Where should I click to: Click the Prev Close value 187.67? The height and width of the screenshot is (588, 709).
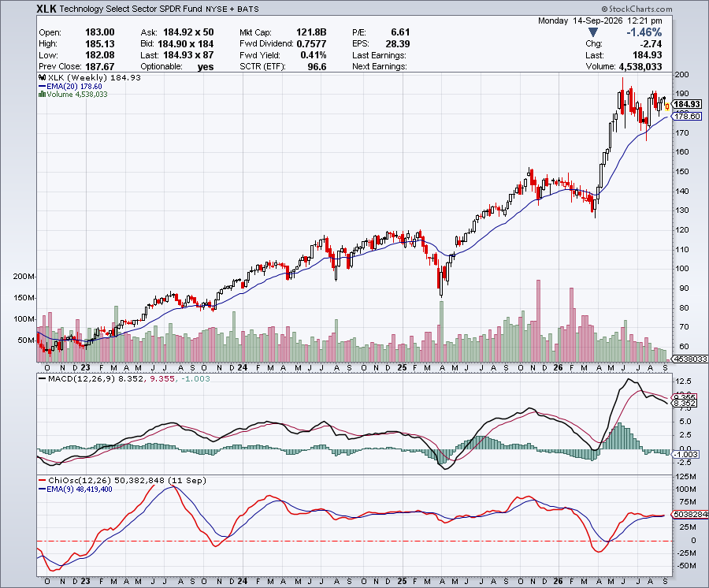pyautogui.click(x=99, y=66)
